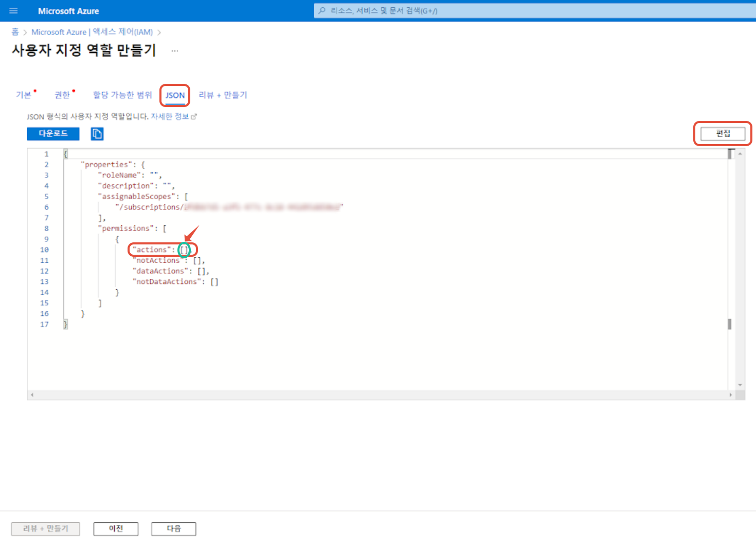756x547 pixels.
Task: Click the search magnifier icon
Action: coord(322,11)
